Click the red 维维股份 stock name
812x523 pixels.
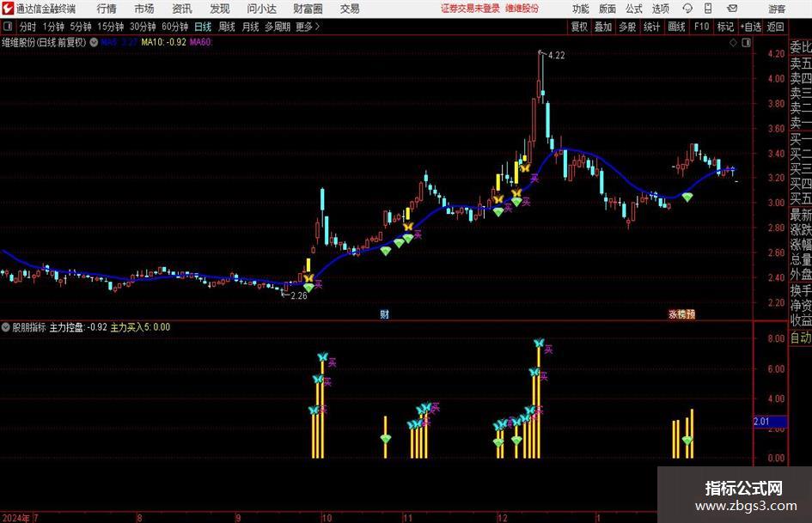pyautogui.click(x=522, y=9)
